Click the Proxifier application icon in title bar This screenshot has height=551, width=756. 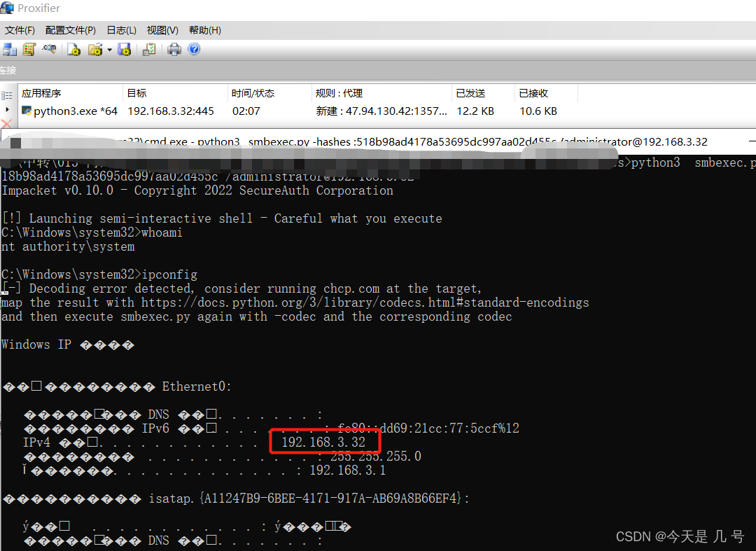click(x=7, y=8)
